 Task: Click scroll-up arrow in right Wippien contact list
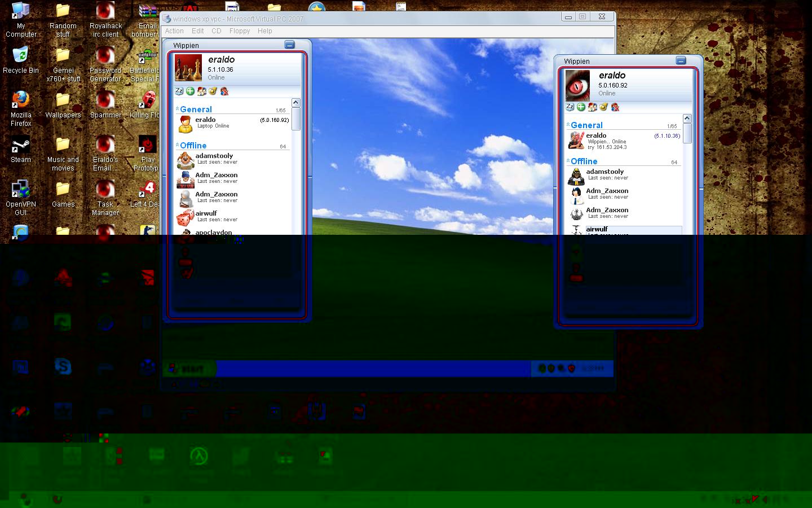[x=687, y=119]
